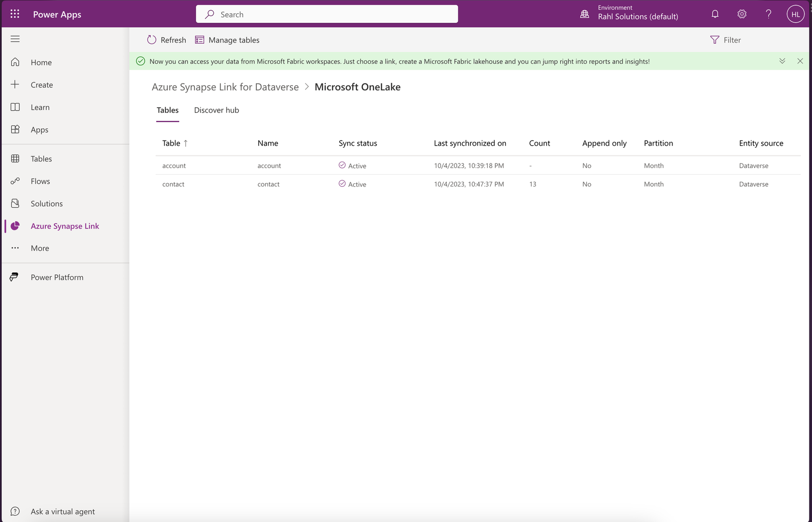Open Power Platform from the sidebar

tap(56, 277)
